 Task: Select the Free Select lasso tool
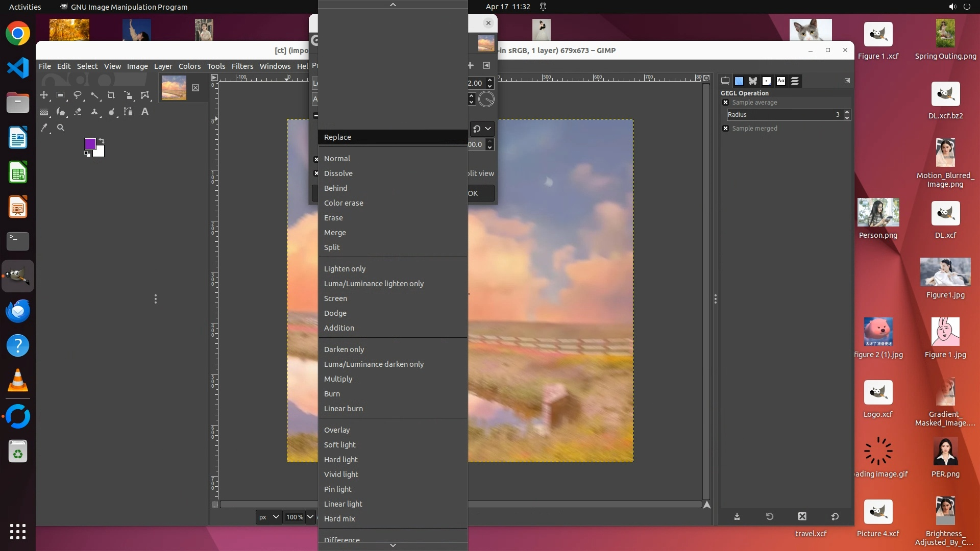point(78,95)
